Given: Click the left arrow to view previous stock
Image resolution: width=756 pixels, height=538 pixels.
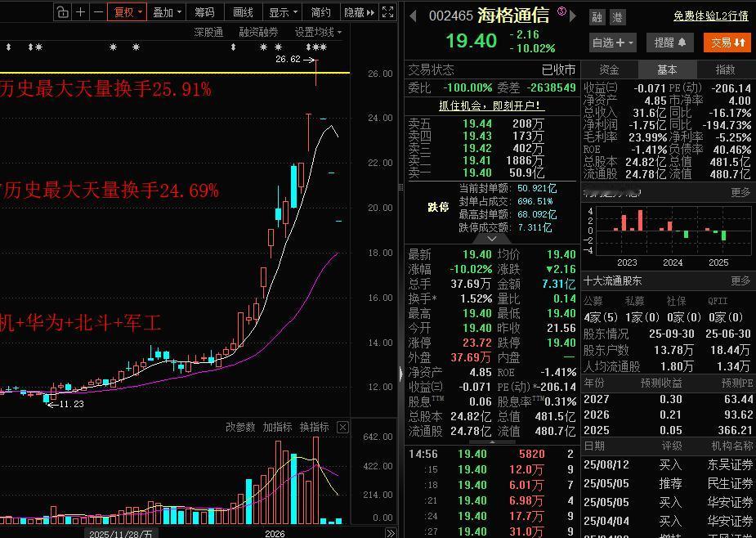Looking at the screenshot, I should click(411, 16).
